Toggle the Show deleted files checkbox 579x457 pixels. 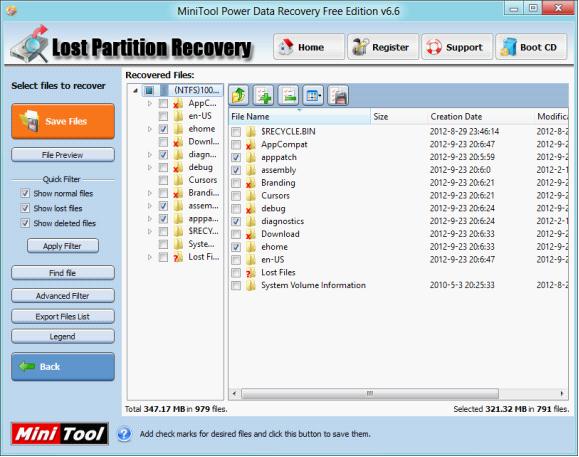(25, 223)
